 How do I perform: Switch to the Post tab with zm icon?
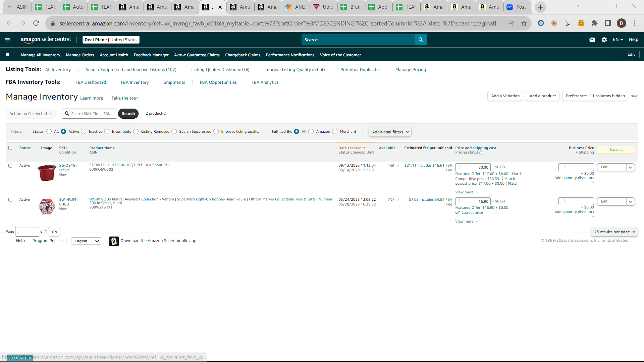517,7
